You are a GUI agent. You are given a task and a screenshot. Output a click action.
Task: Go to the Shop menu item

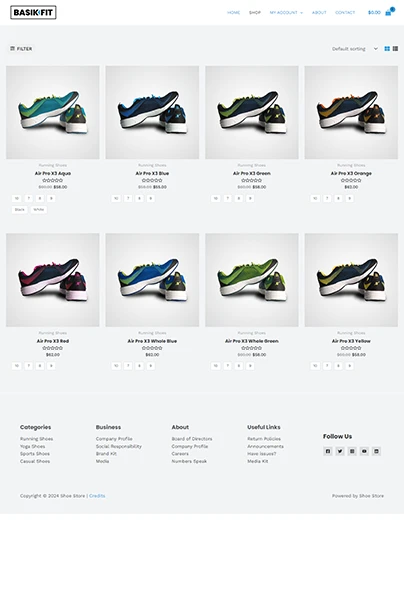coord(255,13)
